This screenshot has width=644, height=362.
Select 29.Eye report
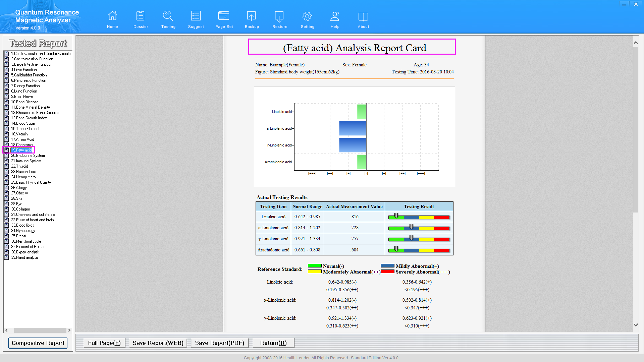pyautogui.click(x=16, y=204)
